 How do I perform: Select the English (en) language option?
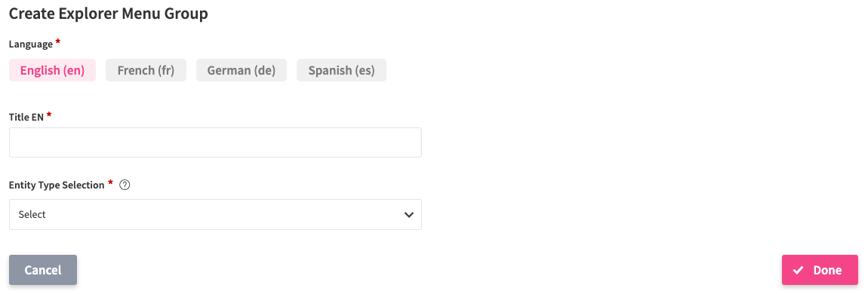53,70
